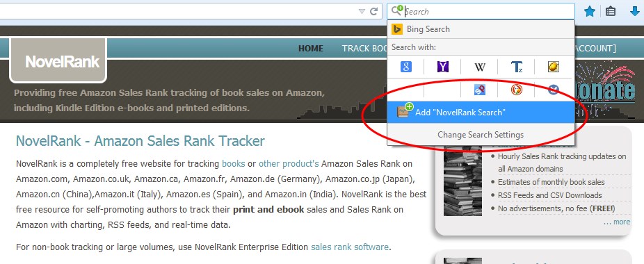Screen dimensions: 644x264
Task: Go to the HOME navigation tab
Action: click(x=310, y=49)
